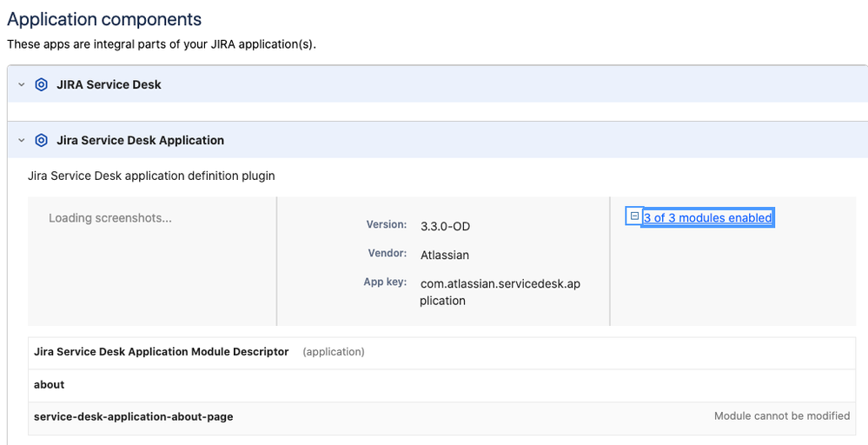The image size is (868, 445).
Task: Collapse modules list using the minus icon
Action: [634, 216]
